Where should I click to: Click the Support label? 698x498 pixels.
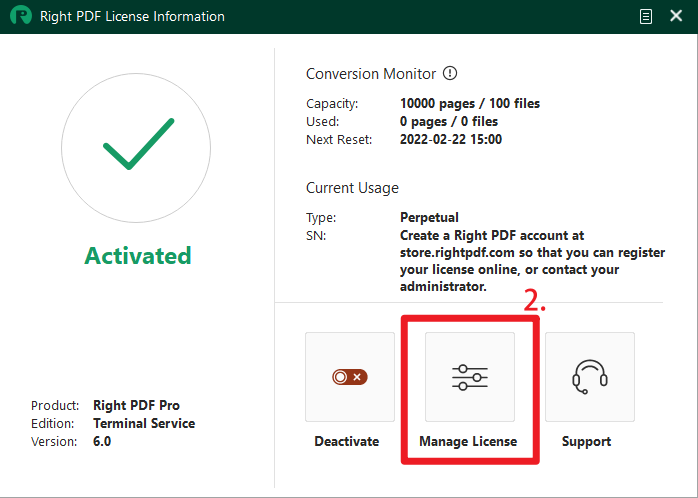[x=586, y=441]
